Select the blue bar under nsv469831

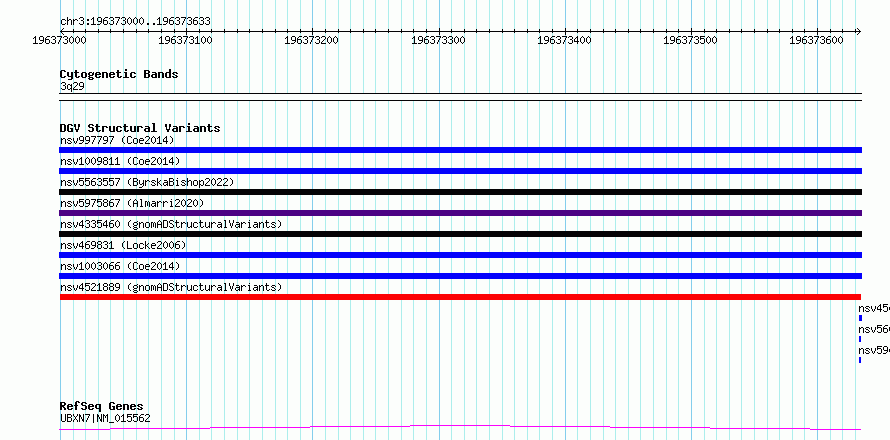pyautogui.click(x=460, y=255)
